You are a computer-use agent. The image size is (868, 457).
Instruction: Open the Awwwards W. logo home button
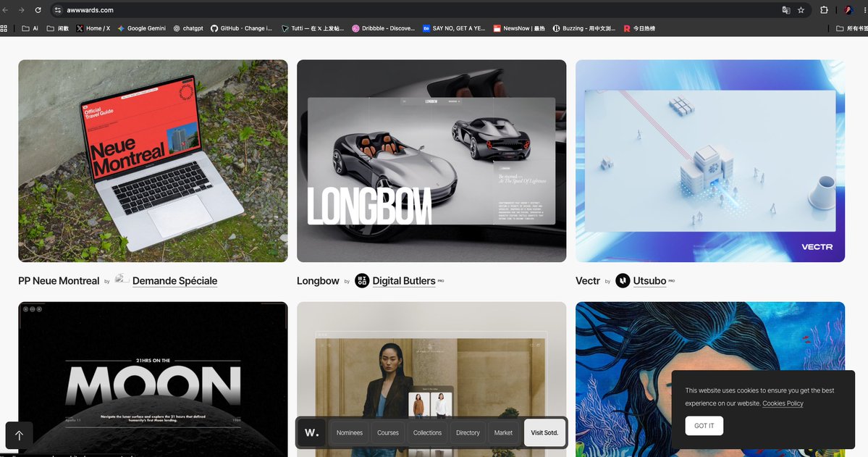(312, 432)
